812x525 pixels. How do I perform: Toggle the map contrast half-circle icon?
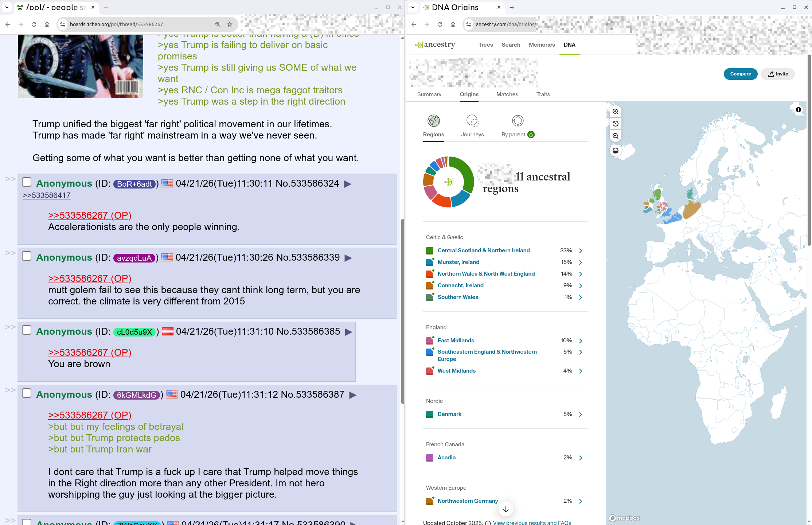[x=616, y=151]
